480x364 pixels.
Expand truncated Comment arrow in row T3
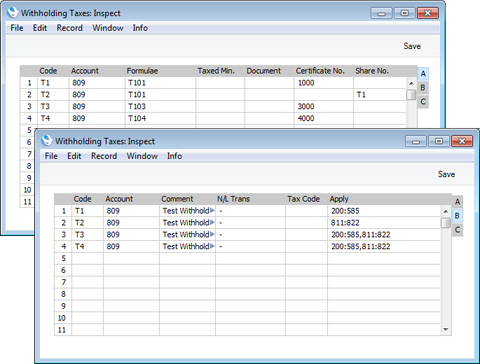pos(212,234)
